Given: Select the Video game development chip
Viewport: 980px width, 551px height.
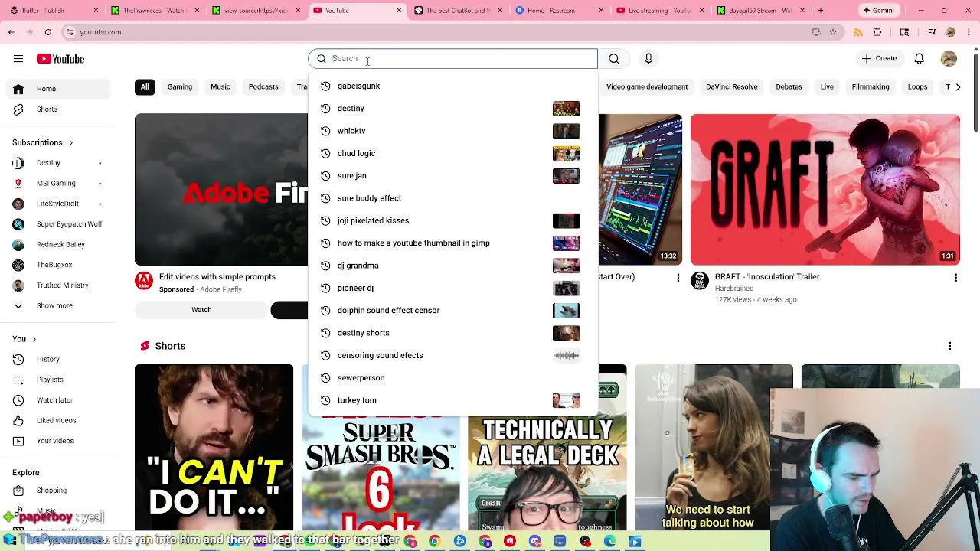Looking at the screenshot, I should [647, 86].
